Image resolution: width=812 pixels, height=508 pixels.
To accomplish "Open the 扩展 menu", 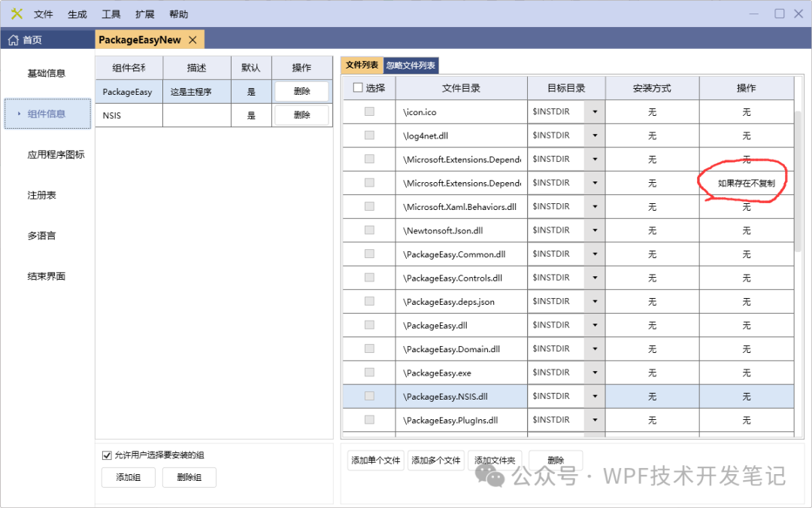I will coord(144,14).
